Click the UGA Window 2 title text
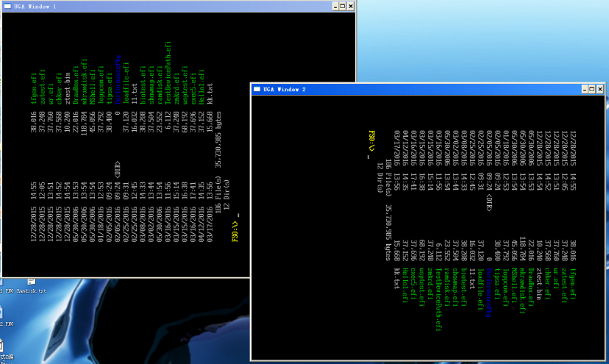 pos(285,90)
